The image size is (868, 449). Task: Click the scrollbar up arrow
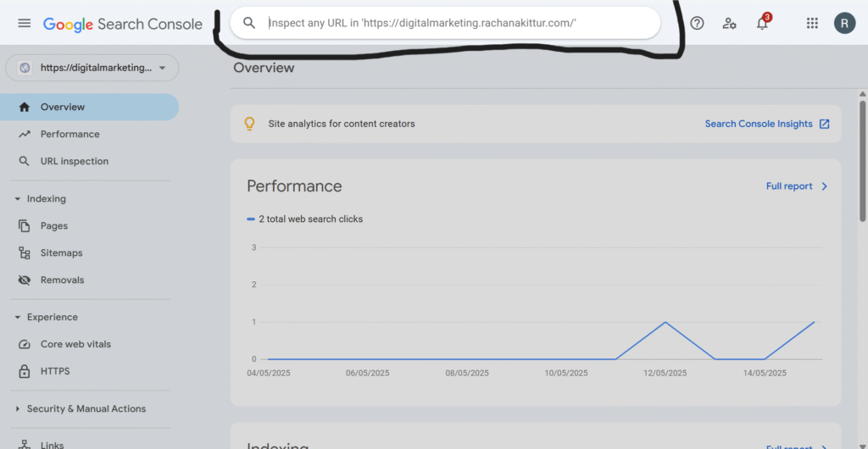point(862,93)
